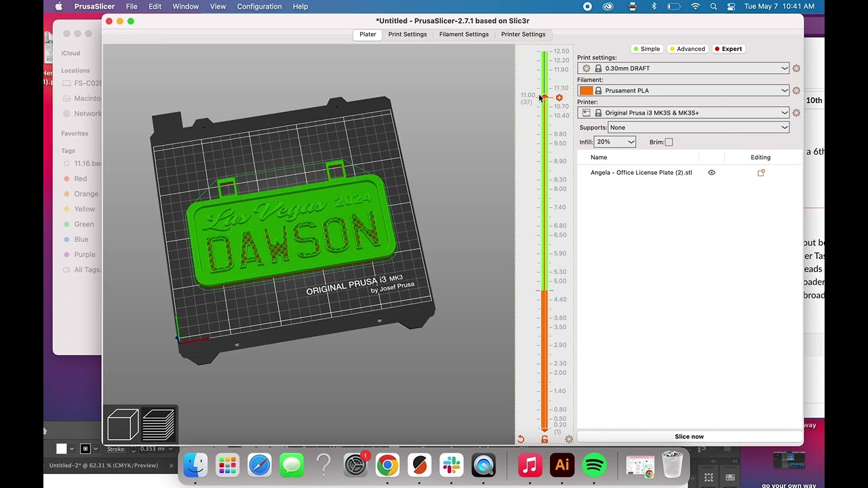Select Angela - Office License Plate (2).stl object
The height and width of the screenshot is (488, 868).
(642, 173)
